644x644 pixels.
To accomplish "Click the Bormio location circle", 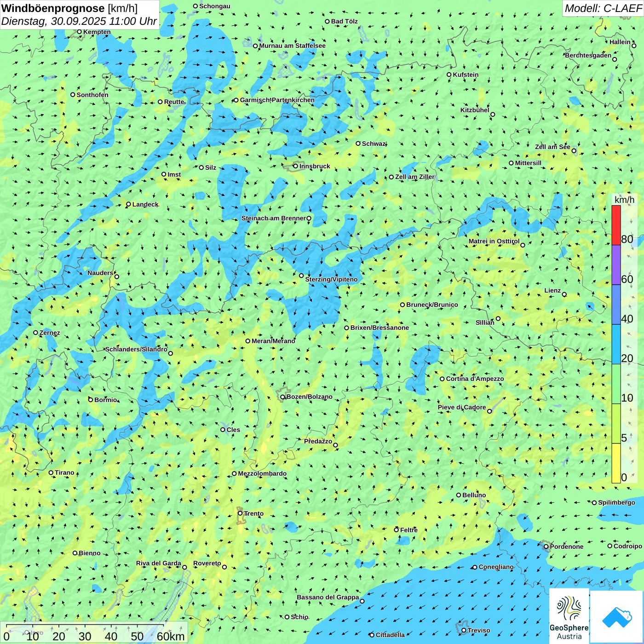I will [x=91, y=400].
